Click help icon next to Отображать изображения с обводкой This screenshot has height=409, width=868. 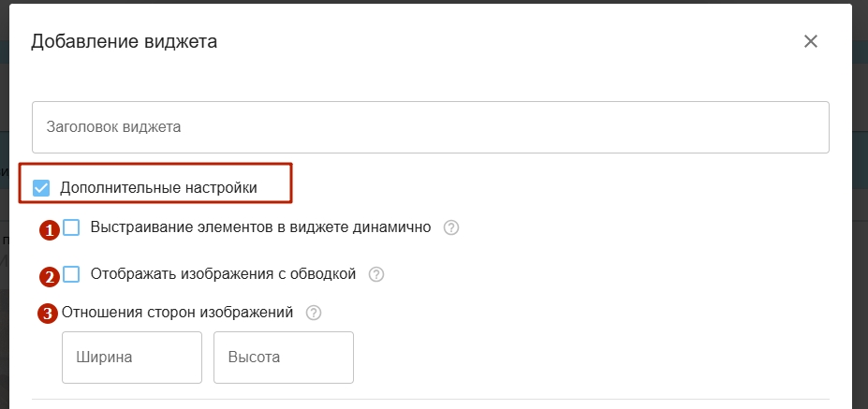coord(376,274)
